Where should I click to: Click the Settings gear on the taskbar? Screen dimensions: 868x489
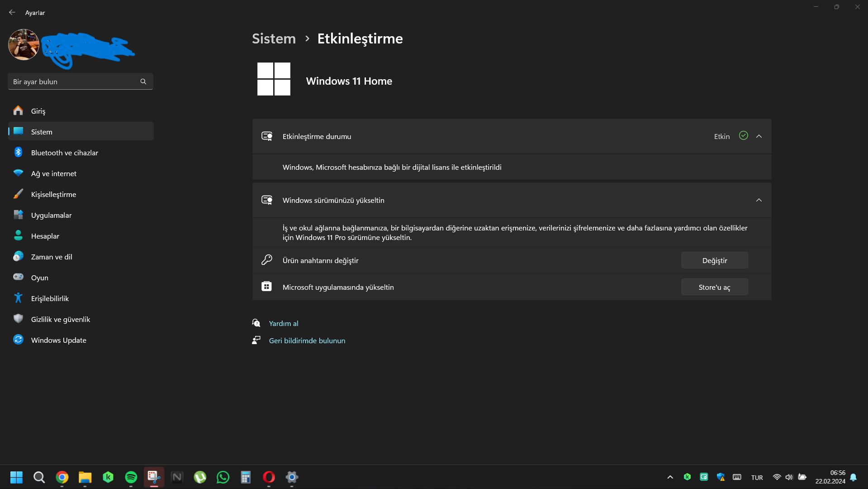(x=292, y=477)
